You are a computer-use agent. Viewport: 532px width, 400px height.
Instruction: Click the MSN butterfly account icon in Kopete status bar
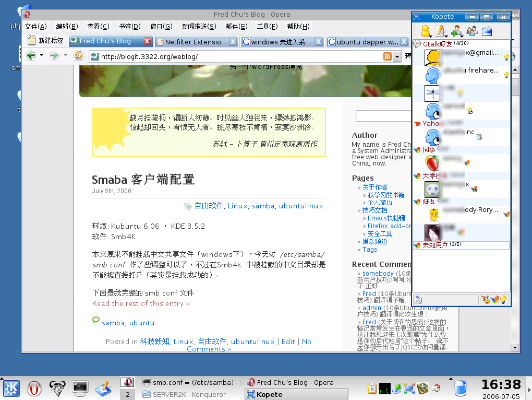[494, 300]
